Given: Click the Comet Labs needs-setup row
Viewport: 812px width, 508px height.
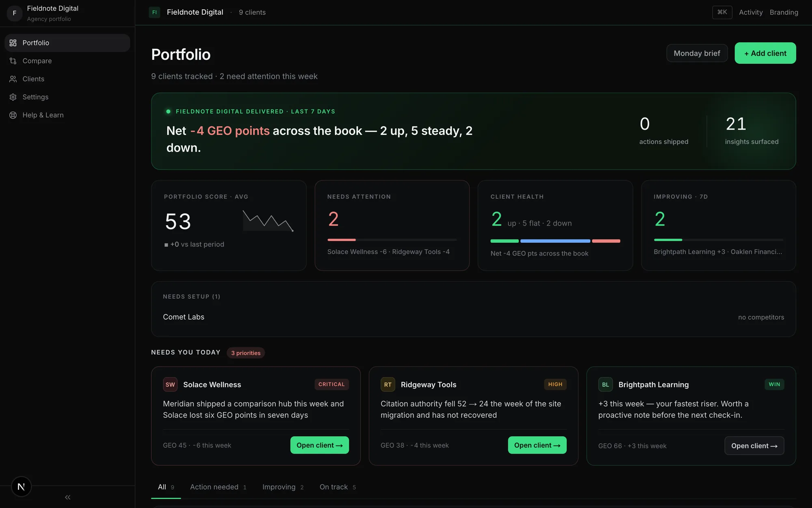Looking at the screenshot, I should [x=473, y=317].
